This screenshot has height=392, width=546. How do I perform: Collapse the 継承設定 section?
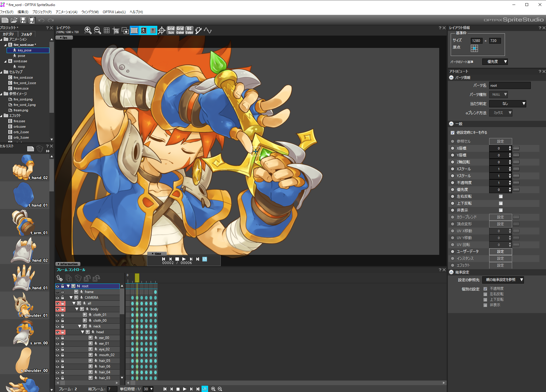[x=451, y=272]
